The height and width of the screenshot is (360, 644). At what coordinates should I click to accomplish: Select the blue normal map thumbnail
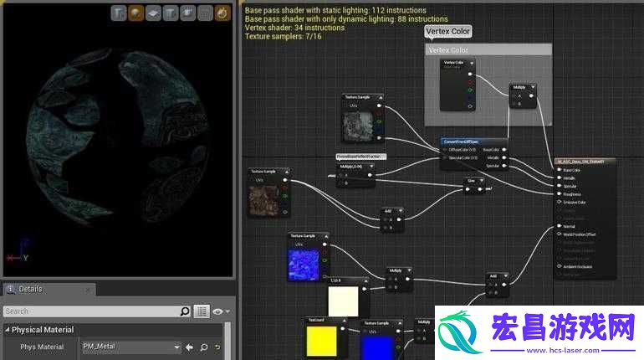pos(304,265)
